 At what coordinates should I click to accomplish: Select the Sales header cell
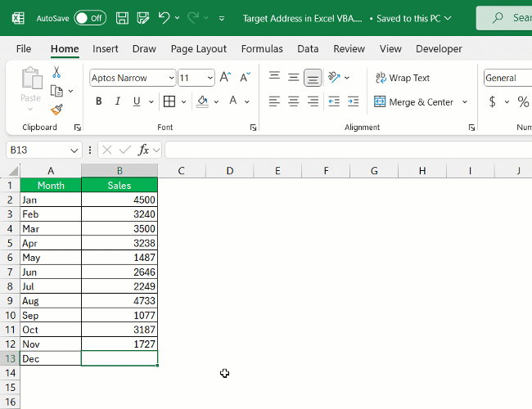119,185
